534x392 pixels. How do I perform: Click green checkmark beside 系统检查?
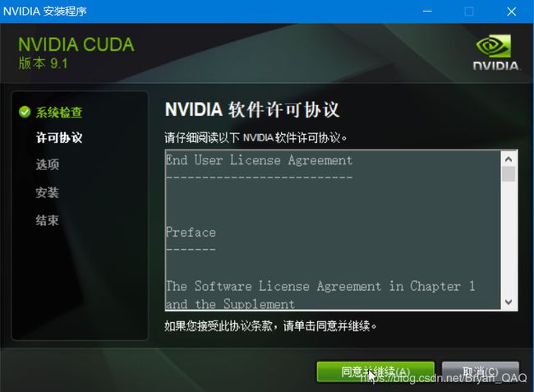pos(25,112)
